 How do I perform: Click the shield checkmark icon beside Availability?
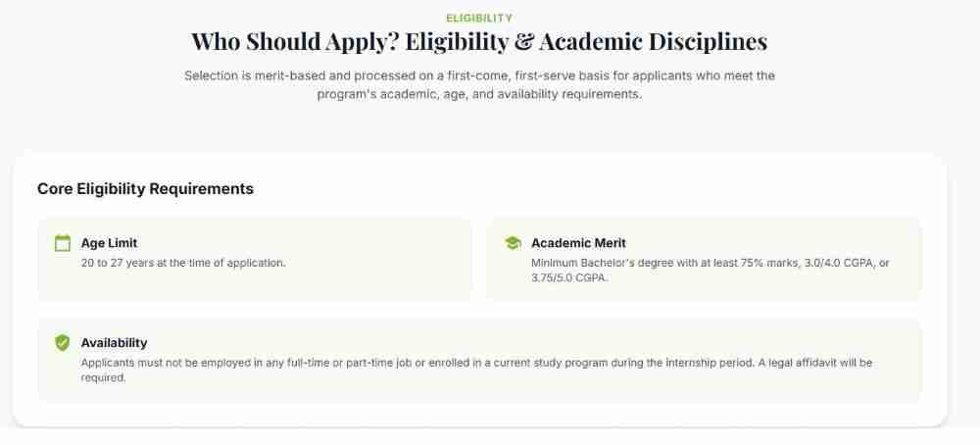click(x=63, y=343)
